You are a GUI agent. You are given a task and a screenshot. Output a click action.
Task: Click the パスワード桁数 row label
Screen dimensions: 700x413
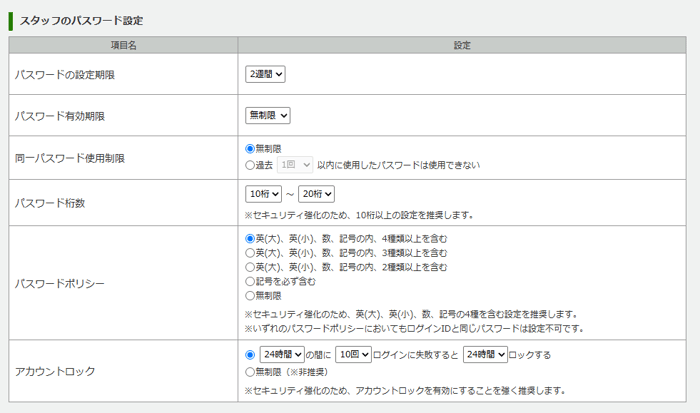click(50, 203)
